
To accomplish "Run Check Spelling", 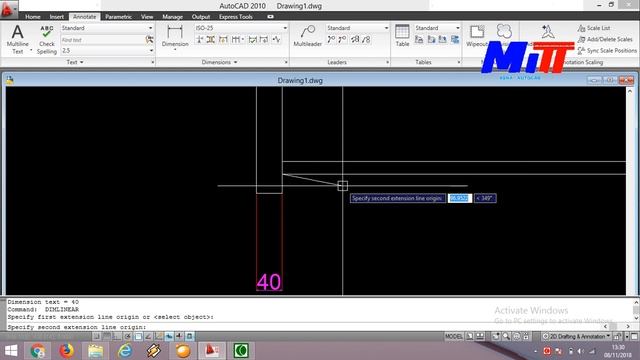I will click(47, 40).
